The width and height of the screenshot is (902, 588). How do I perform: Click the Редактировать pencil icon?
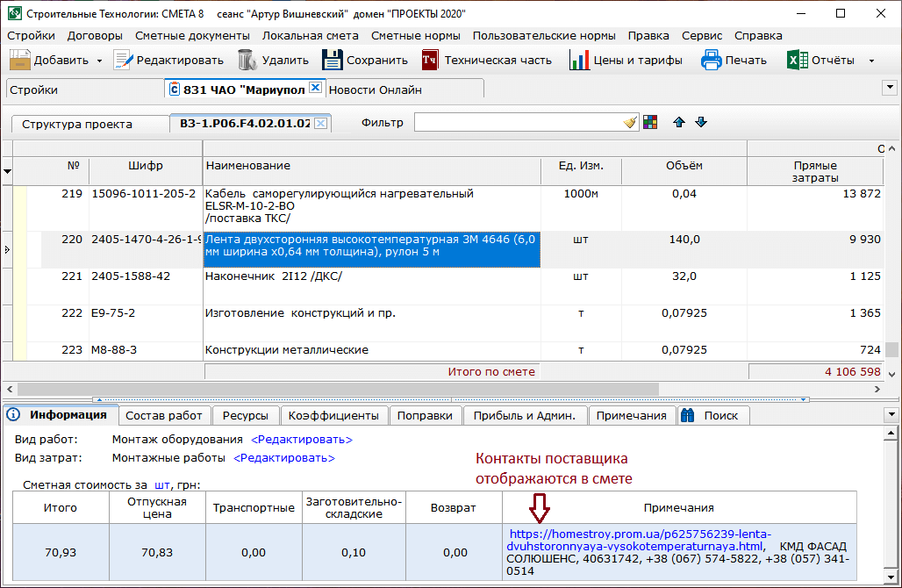pyautogui.click(x=123, y=61)
